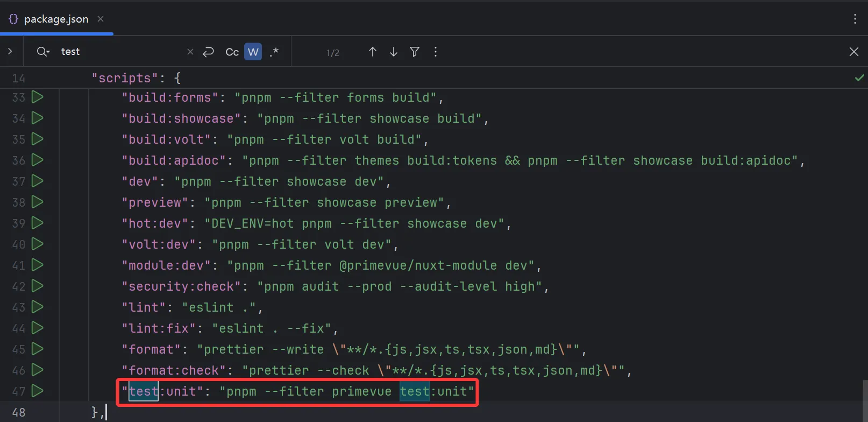Open the editor tabs more-options menu
868x422 pixels.
point(855,19)
